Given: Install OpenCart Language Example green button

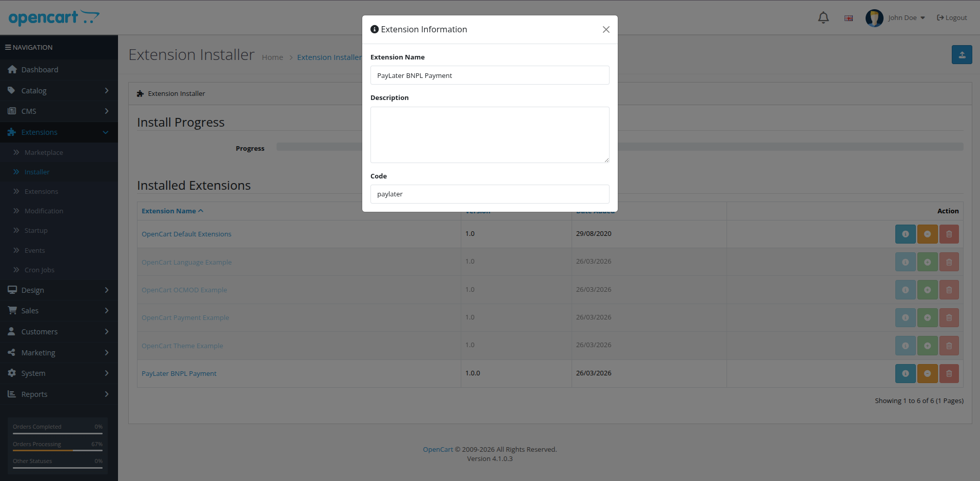Looking at the screenshot, I should tap(928, 262).
